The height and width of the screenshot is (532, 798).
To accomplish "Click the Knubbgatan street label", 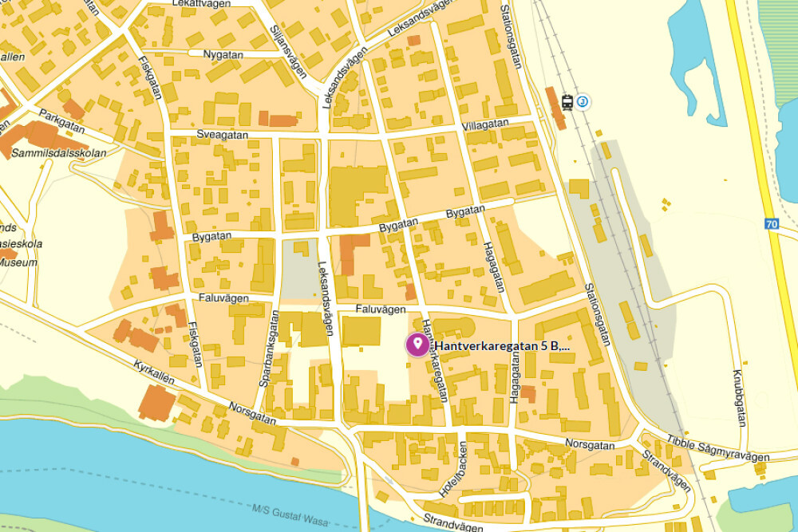I will (x=740, y=398).
